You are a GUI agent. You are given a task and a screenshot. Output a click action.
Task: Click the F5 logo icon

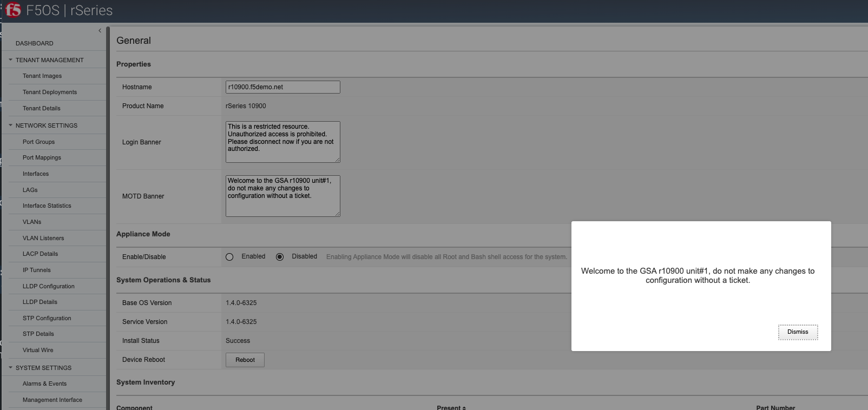(13, 10)
